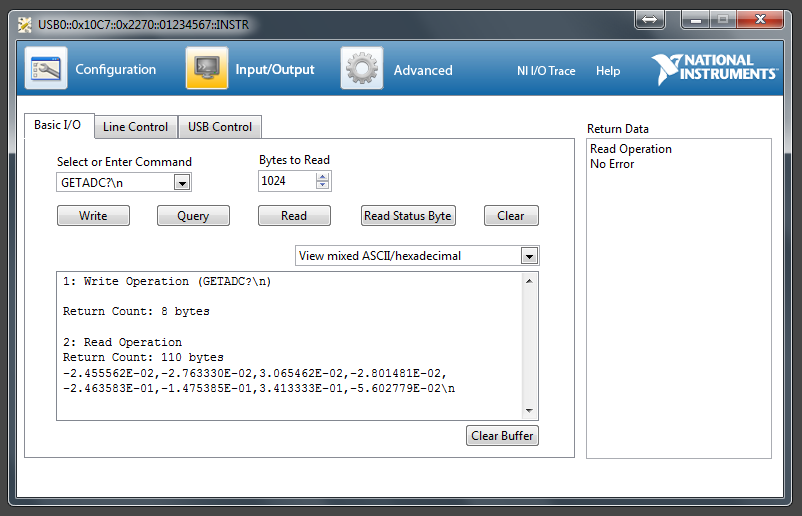Click the Query button
The width and height of the screenshot is (802, 516).
pos(193,216)
